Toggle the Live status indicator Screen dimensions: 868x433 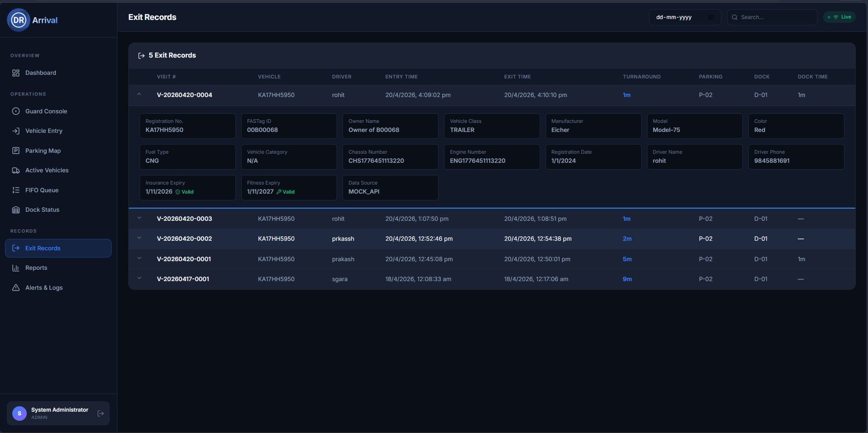[x=839, y=17]
